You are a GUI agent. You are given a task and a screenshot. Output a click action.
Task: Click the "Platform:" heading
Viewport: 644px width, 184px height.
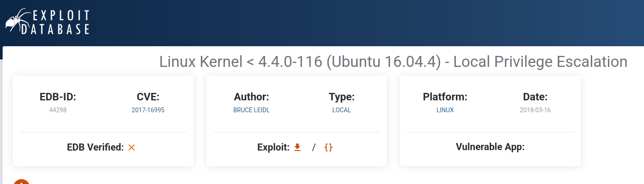[445, 97]
